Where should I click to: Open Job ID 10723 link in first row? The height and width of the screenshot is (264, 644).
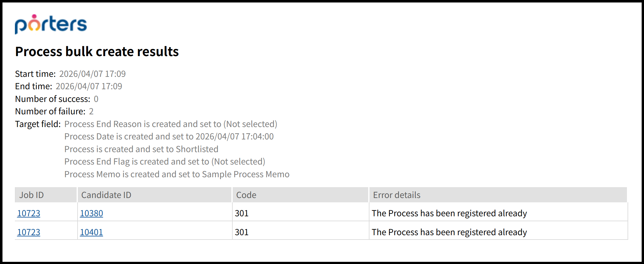tap(29, 213)
